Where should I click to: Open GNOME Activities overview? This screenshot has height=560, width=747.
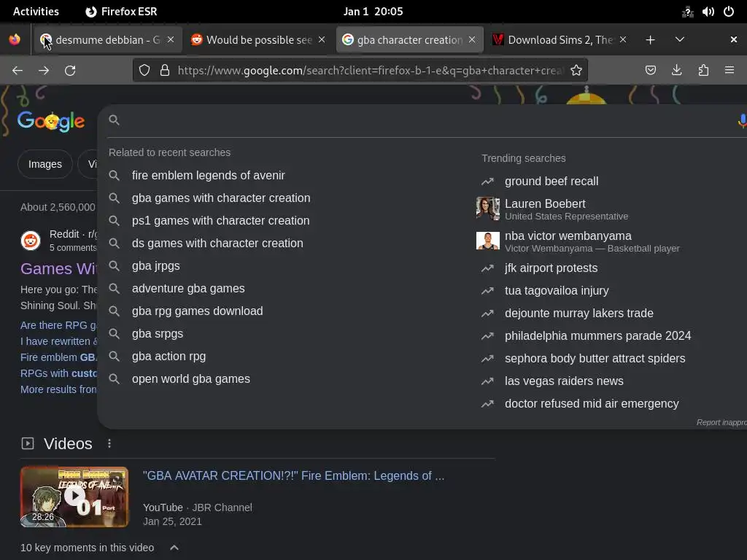[x=36, y=12]
